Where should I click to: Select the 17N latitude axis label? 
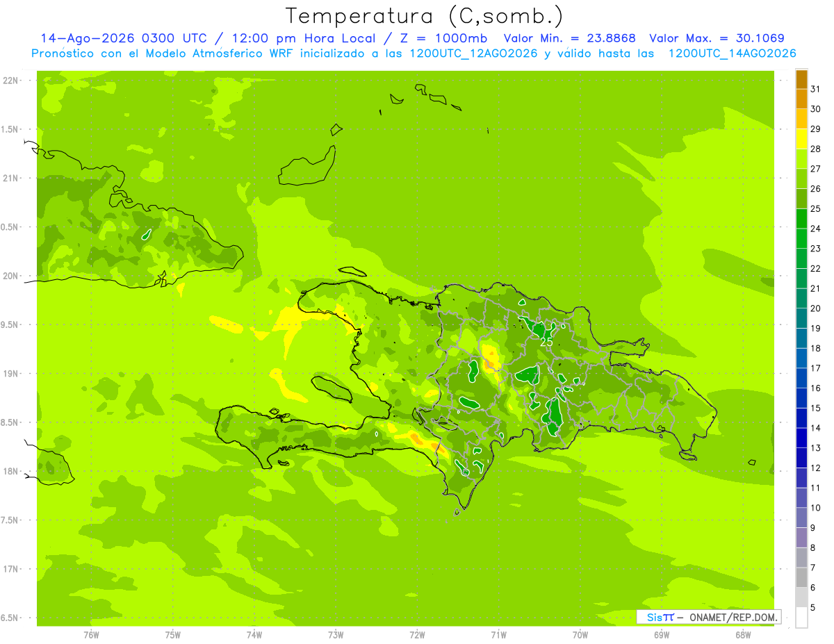click(x=10, y=569)
